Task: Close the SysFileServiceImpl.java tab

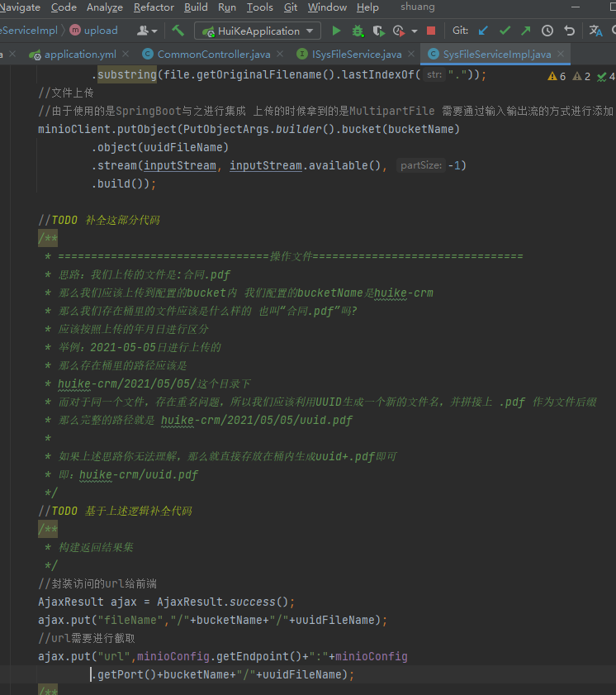Action: click(x=561, y=54)
